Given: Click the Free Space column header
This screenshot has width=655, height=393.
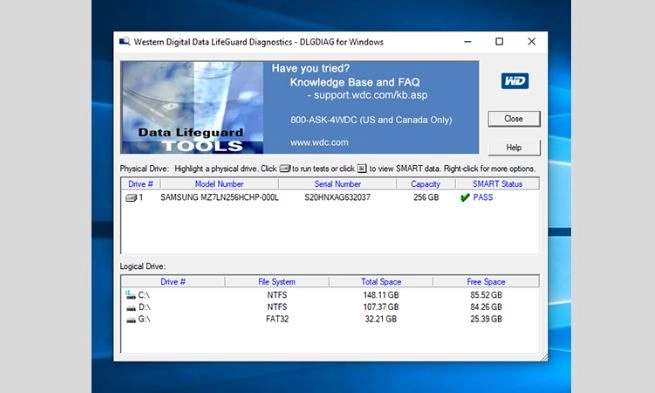Looking at the screenshot, I should pos(486,282).
